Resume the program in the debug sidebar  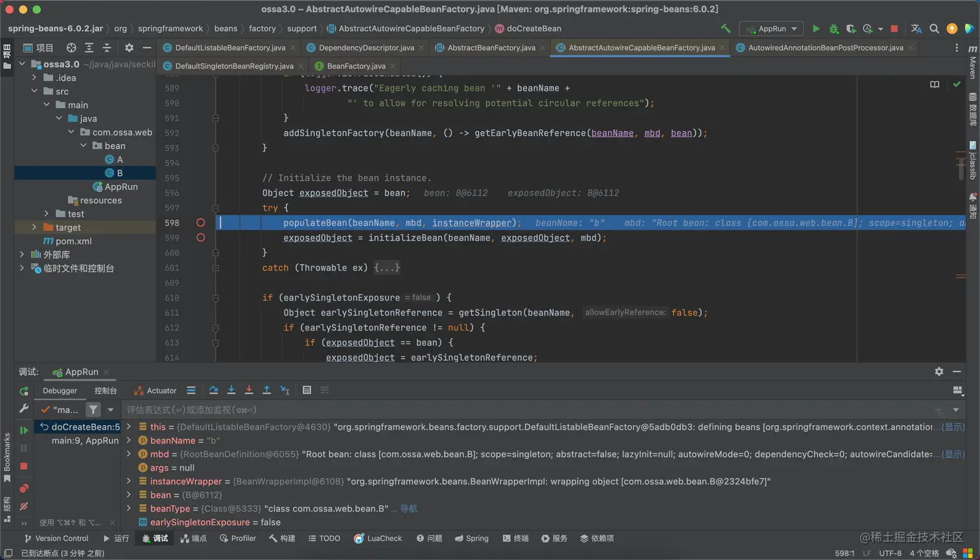[x=24, y=430]
